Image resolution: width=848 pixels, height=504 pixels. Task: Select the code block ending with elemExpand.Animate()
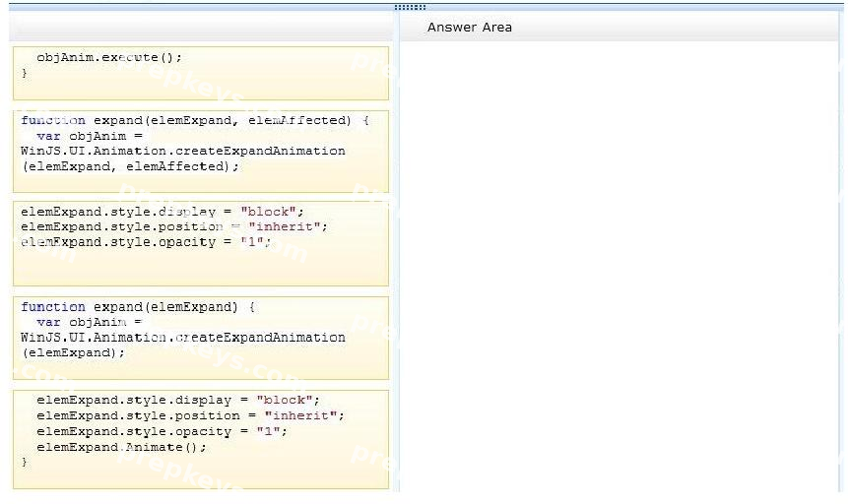[201, 440]
